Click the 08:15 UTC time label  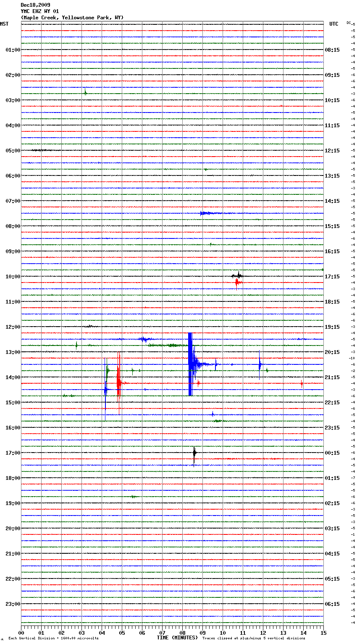pyautogui.click(x=332, y=50)
